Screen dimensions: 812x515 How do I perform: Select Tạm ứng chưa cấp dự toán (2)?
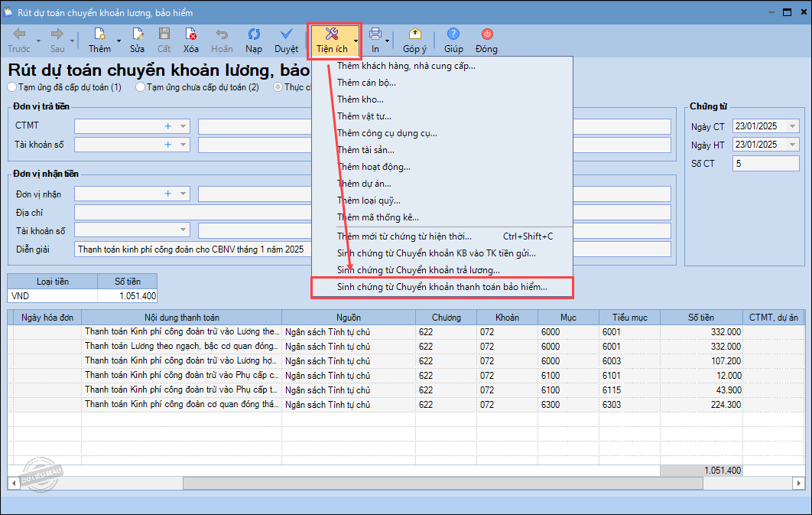197,87
